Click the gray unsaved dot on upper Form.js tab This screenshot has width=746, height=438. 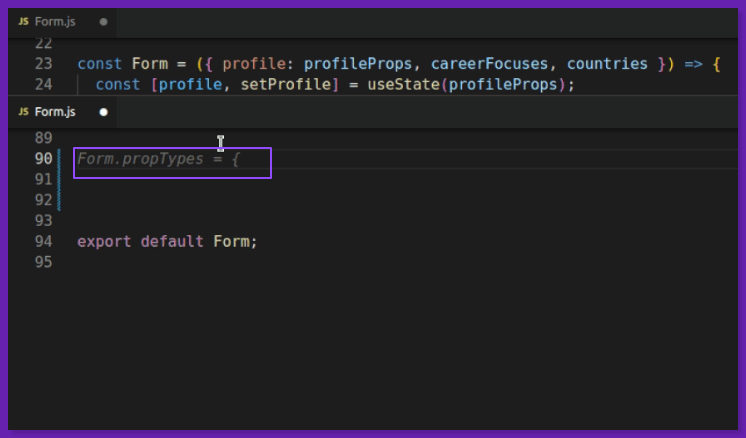103,21
